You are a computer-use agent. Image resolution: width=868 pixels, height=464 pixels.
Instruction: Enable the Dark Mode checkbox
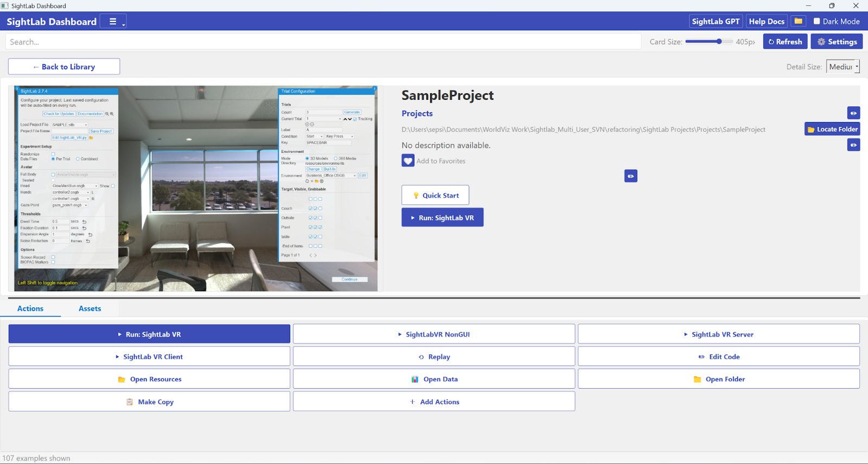point(816,21)
